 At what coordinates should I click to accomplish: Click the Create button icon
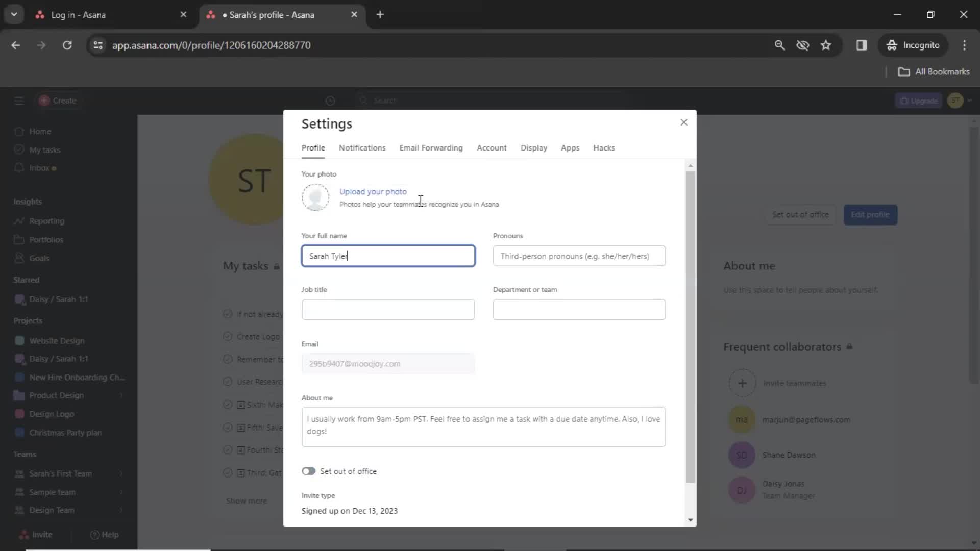click(43, 100)
